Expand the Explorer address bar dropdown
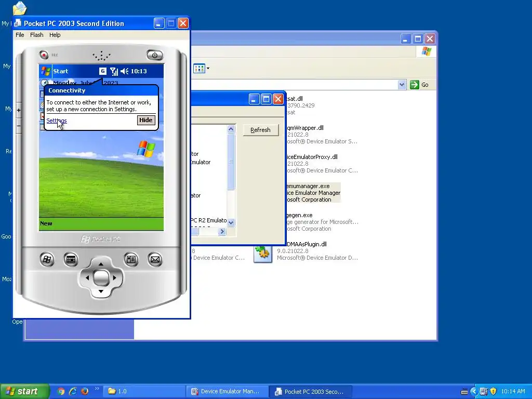The width and height of the screenshot is (532, 399). coord(402,85)
